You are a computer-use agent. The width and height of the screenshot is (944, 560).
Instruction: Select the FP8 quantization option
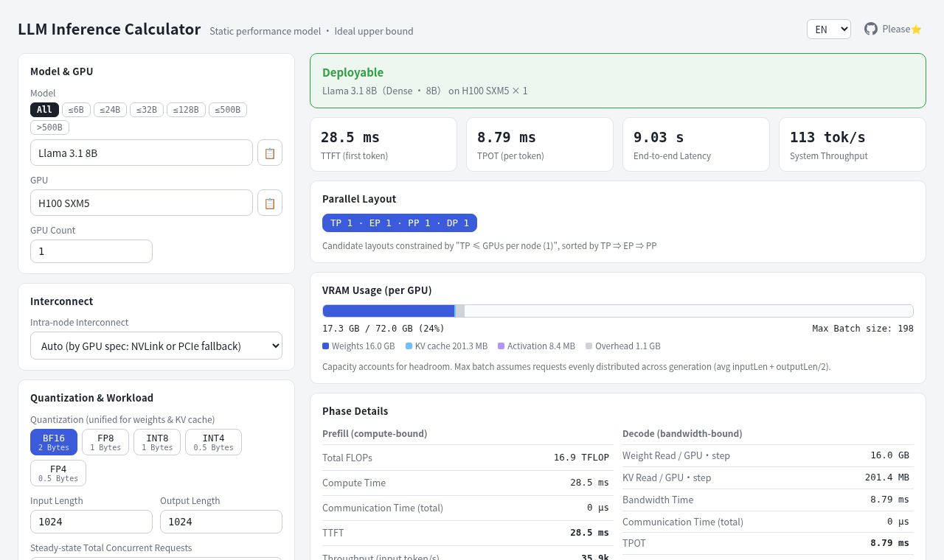[x=105, y=442]
